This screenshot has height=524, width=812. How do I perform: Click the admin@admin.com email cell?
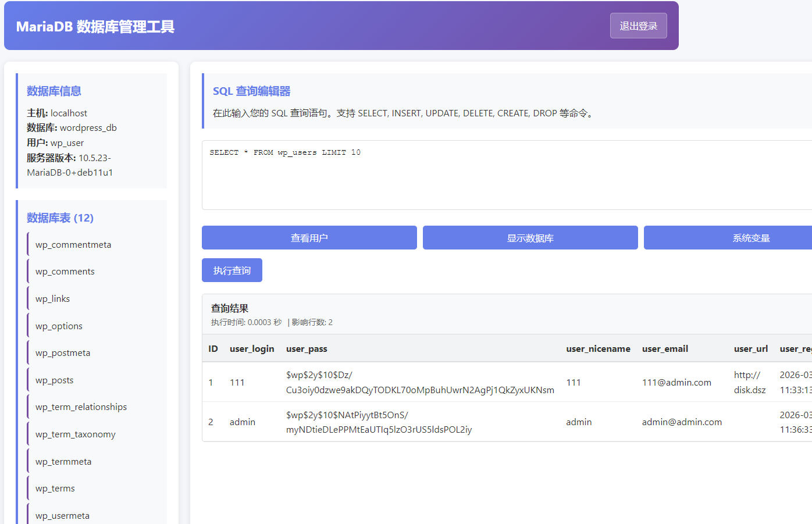click(x=682, y=422)
